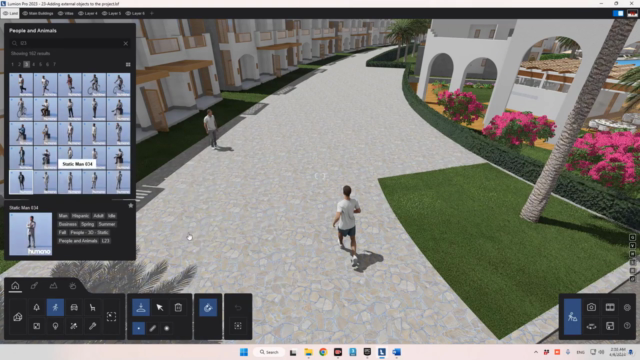The height and width of the screenshot is (360, 640).
Task: Select the People and Animals category
Action: coord(55,307)
